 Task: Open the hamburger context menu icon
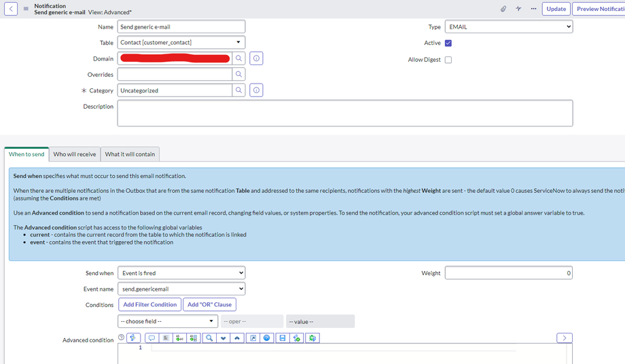pyautogui.click(x=26, y=9)
